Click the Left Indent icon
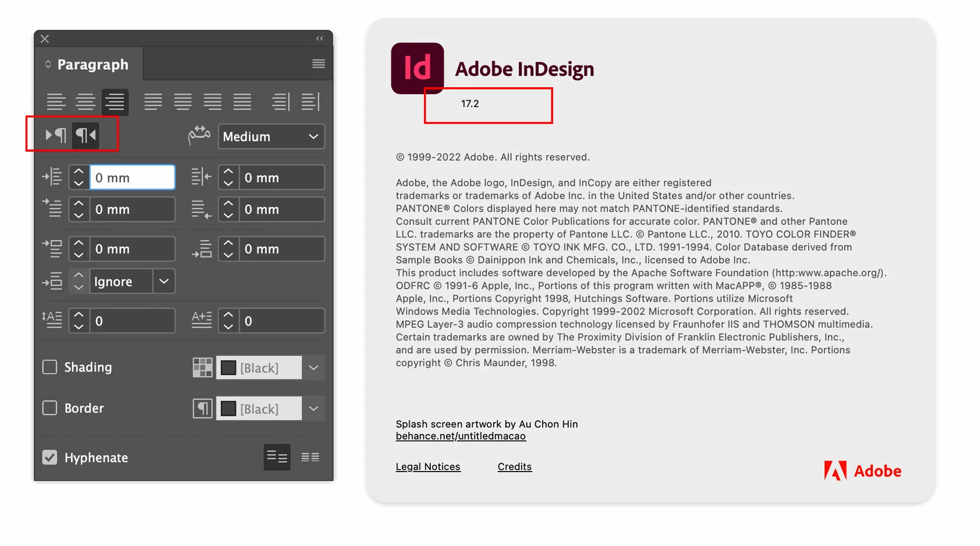 [x=52, y=177]
